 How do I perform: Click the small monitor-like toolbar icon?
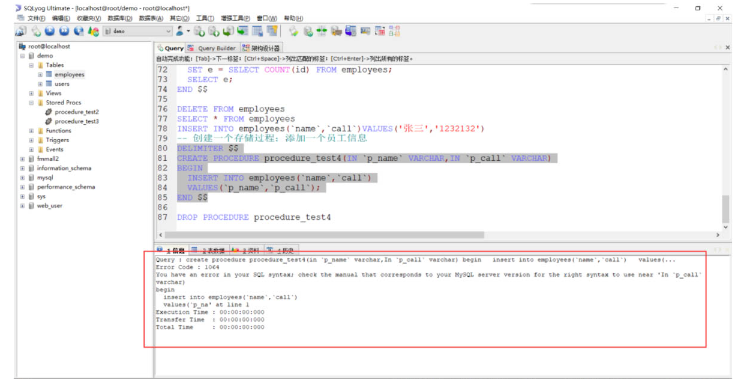pyautogui.click(x=365, y=32)
